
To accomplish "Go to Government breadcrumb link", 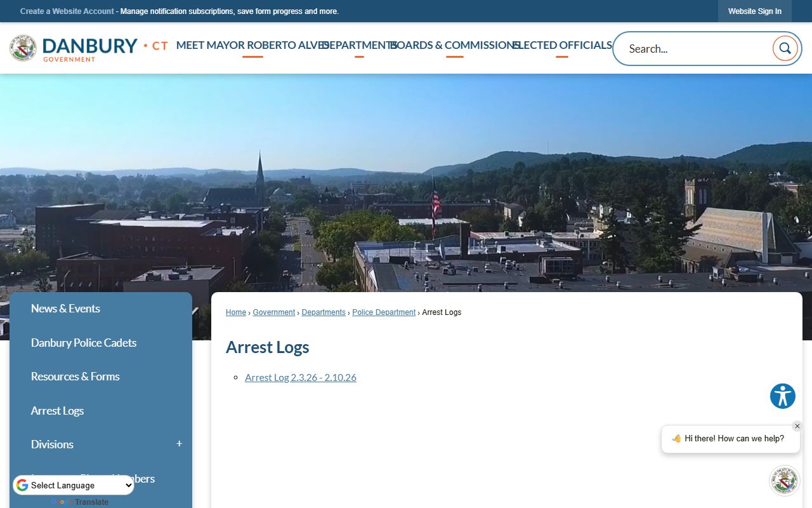I will pos(274,312).
